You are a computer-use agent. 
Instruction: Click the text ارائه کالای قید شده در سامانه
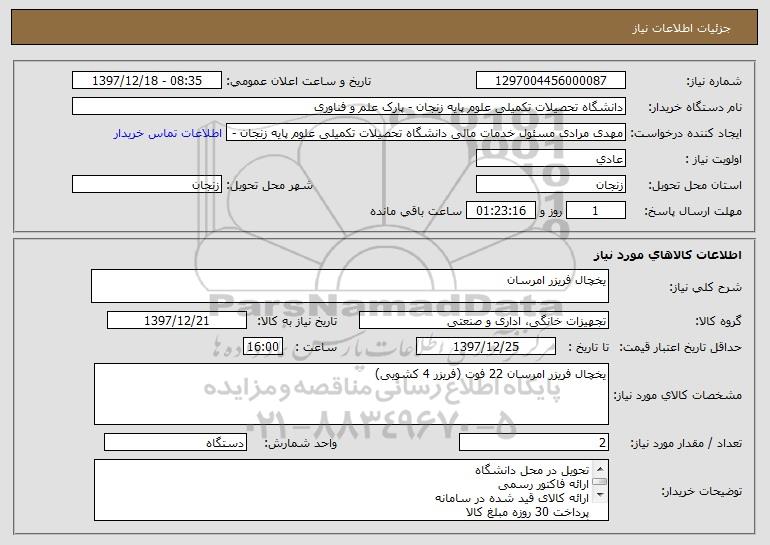(512, 498)
